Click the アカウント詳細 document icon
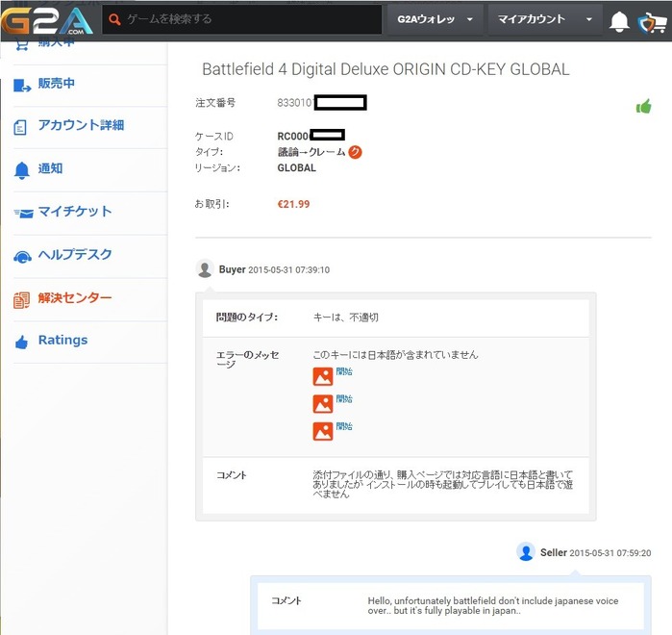Image resolution: width=672 pixels, height=635 pixels. pos(20,127)
